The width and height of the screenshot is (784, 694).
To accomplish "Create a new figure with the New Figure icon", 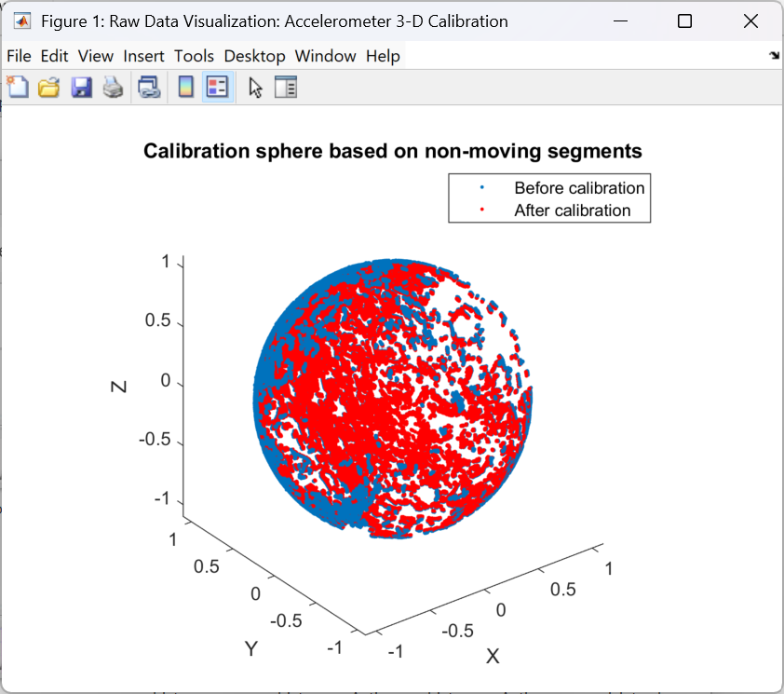I will tap(17, 87).
